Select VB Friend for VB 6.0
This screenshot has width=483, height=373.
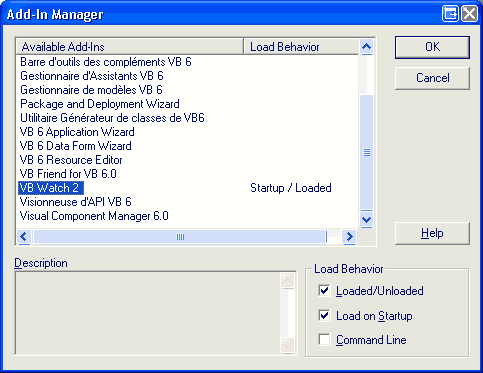point(68,174)
